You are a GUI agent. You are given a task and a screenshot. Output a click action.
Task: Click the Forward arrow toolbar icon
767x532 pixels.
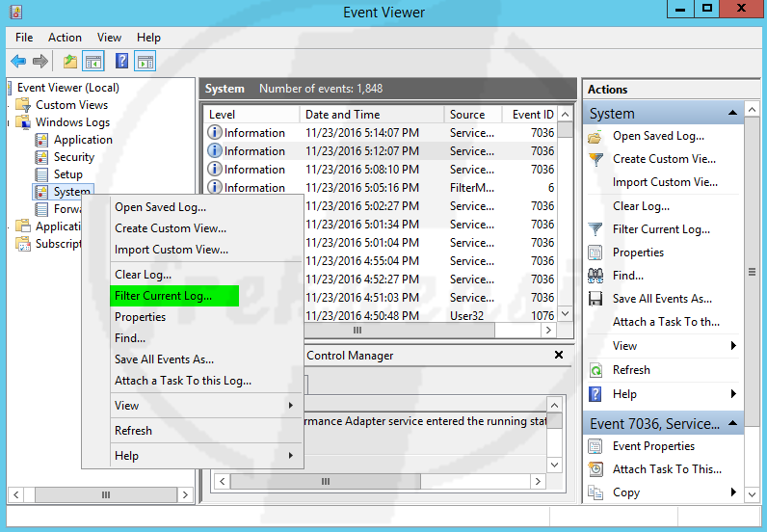pos(40,62)
